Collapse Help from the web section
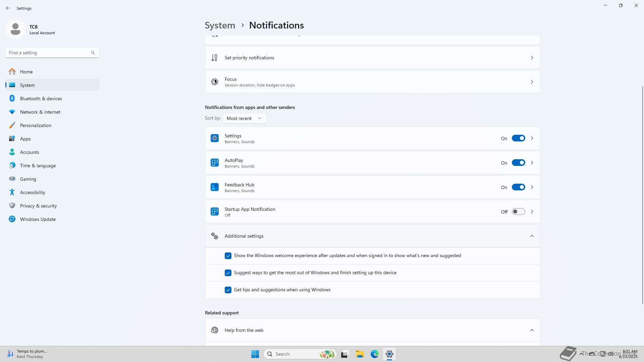 click(532, 330)
